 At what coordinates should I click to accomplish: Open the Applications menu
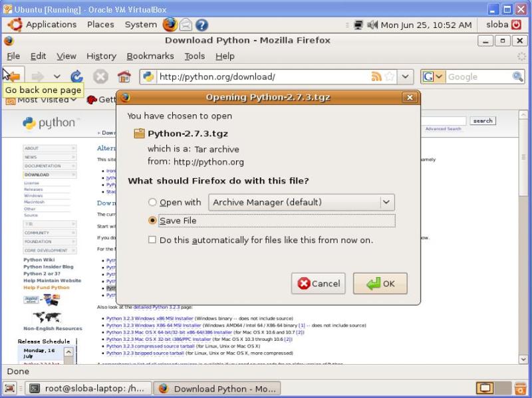(51, 25)
